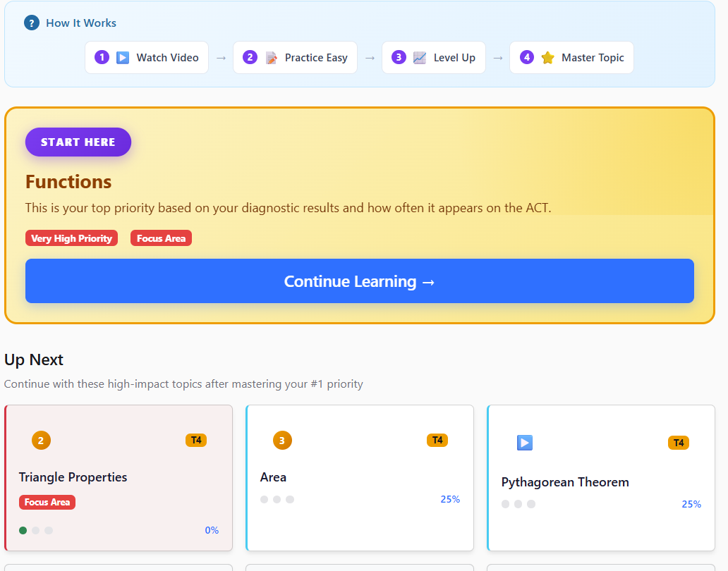Click the 25% progress on Pythagorean Theorem
The image size is (728, 571).
pos(691,504)
